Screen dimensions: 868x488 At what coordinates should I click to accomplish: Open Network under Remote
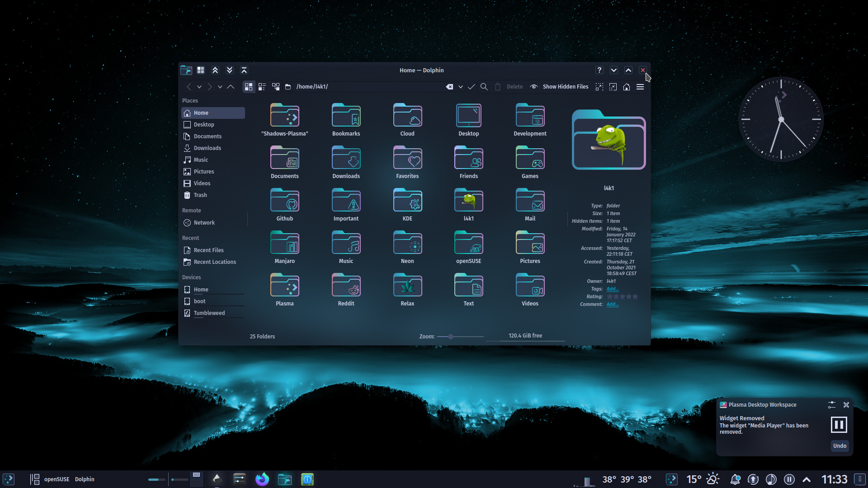click(x=213, y=223)
